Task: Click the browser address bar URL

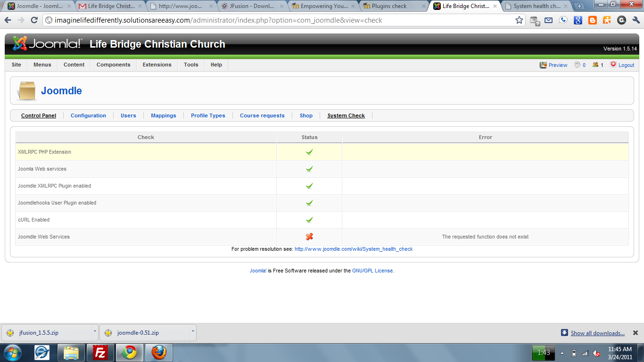Action: coord(283,20)
